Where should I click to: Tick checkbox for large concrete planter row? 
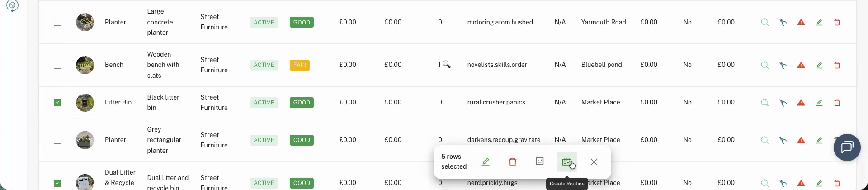pos(57,22)
